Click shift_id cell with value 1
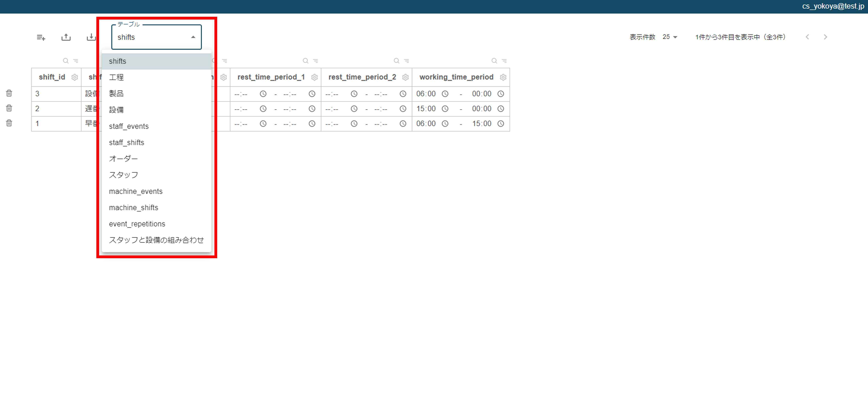The image size is (868, 418). [x=56, y=123]
